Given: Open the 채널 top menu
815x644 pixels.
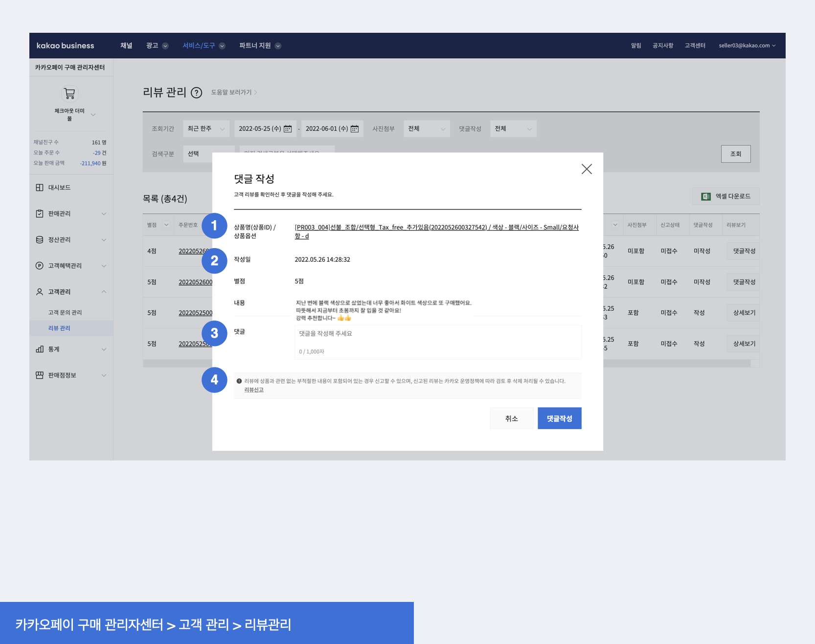Looking at the screenshot, I should point(126,46).
